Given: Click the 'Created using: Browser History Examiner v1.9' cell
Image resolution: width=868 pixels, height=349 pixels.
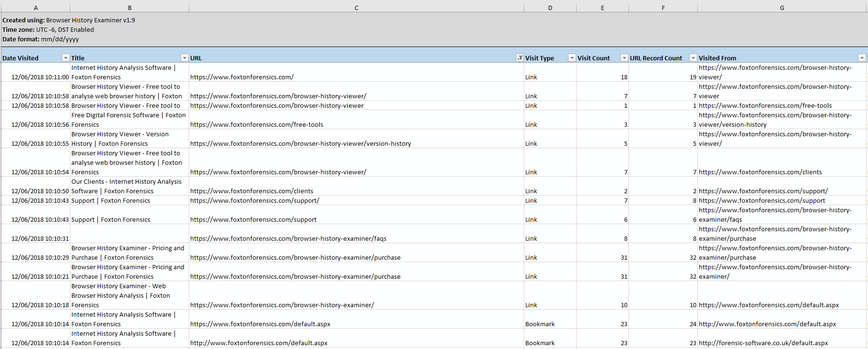Looking at the screenshot, I should pos(68,20).
